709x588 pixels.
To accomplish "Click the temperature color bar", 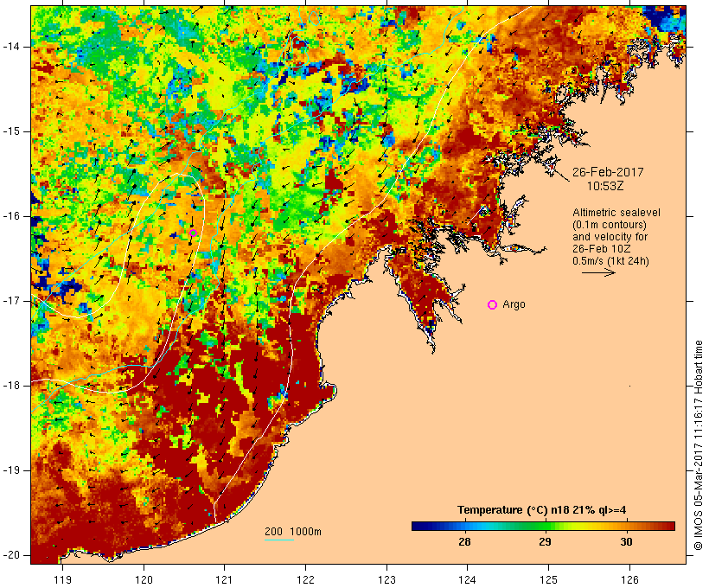I will (543, 526).
